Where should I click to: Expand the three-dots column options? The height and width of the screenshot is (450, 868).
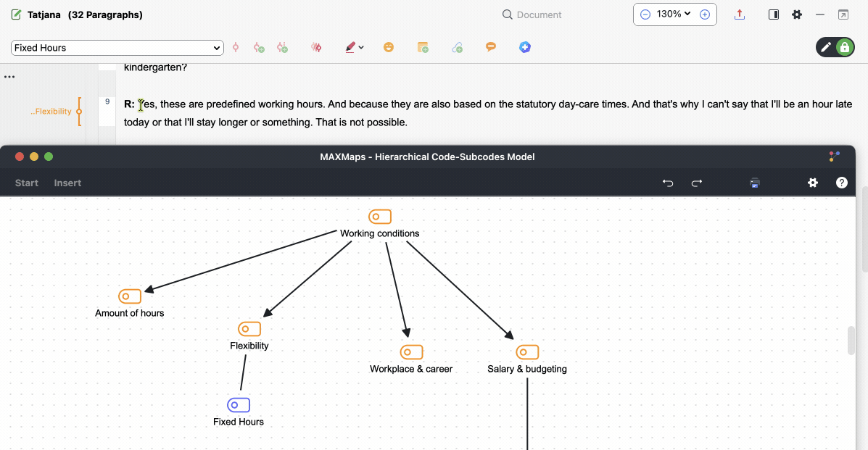click(9, 77)
